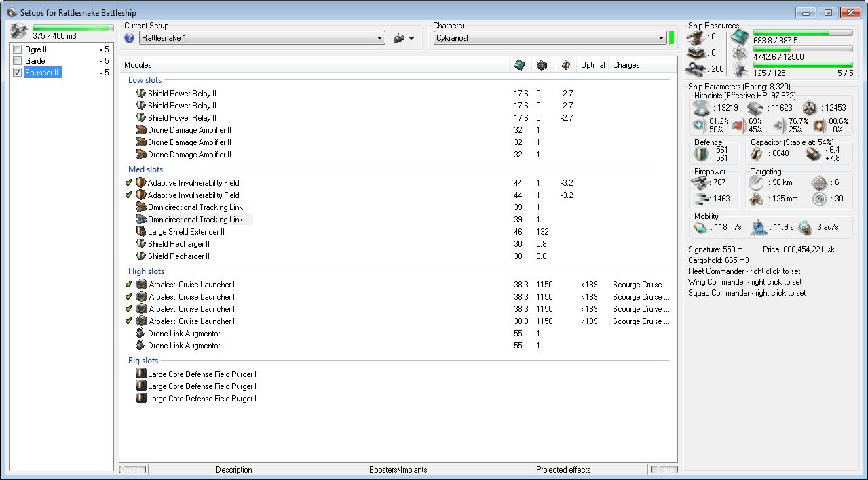Click the ship browser icon next to the setup dropdown

399,38
